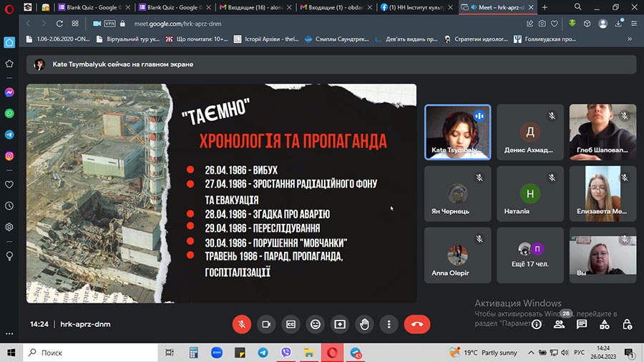
Task: Go back in browser history
Action: (x=29, y=24)
